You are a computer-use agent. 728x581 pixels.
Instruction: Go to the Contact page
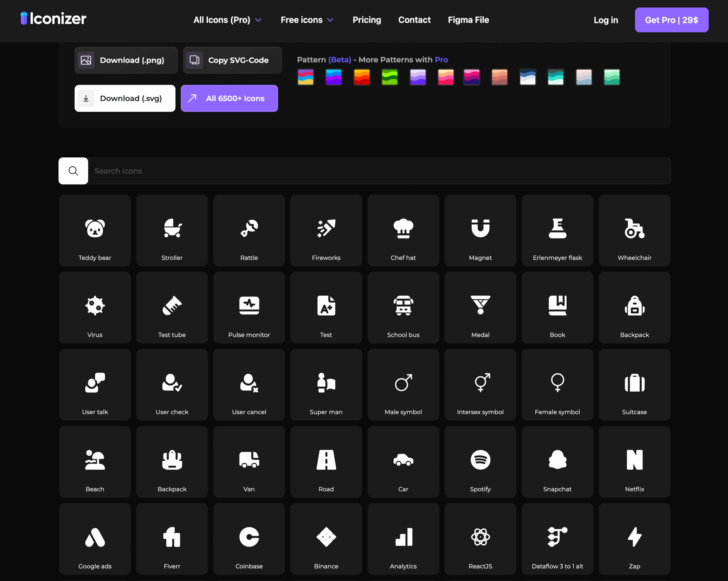pyautogui.click(x=414, y=20)
